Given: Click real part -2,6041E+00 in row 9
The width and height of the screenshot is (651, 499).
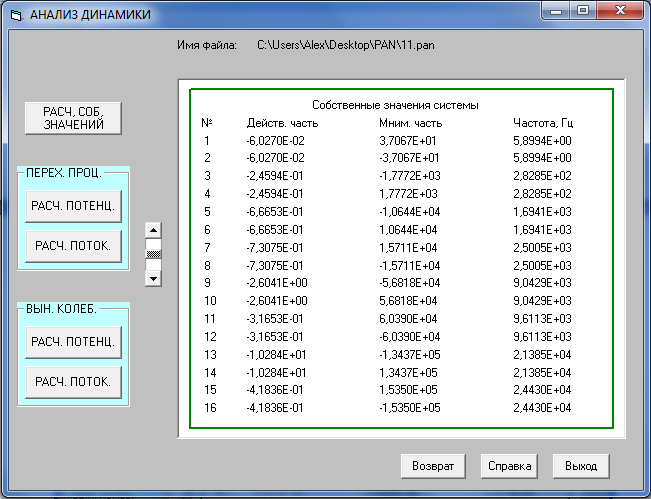Looking at the screenshot, I should pyautogui.click(x=277, y=283).
